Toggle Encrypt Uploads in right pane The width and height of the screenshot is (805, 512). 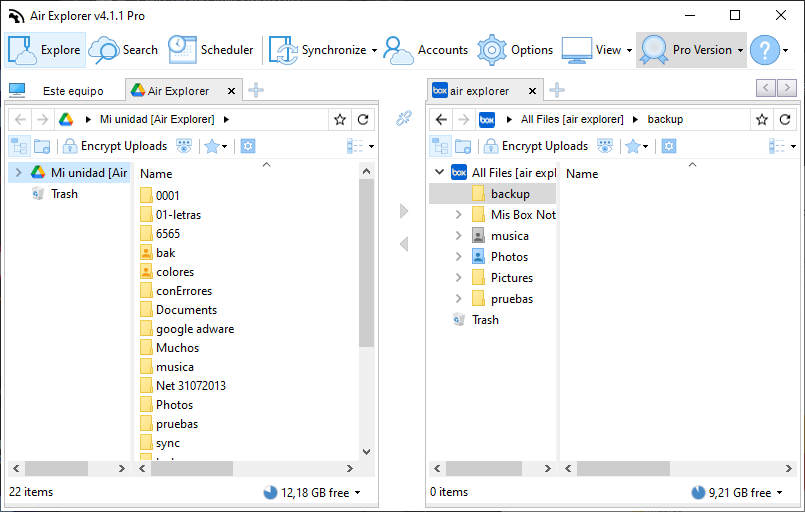pos(536,146)
